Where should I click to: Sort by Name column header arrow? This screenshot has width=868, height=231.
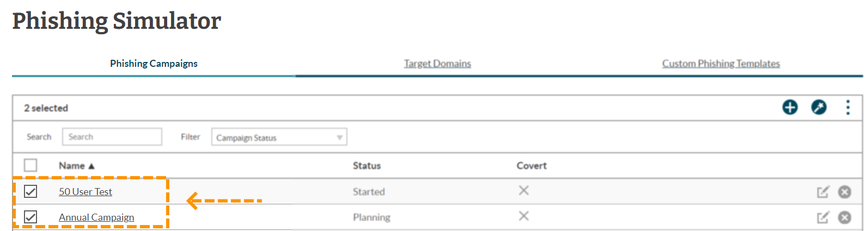[x=91, y=166]
